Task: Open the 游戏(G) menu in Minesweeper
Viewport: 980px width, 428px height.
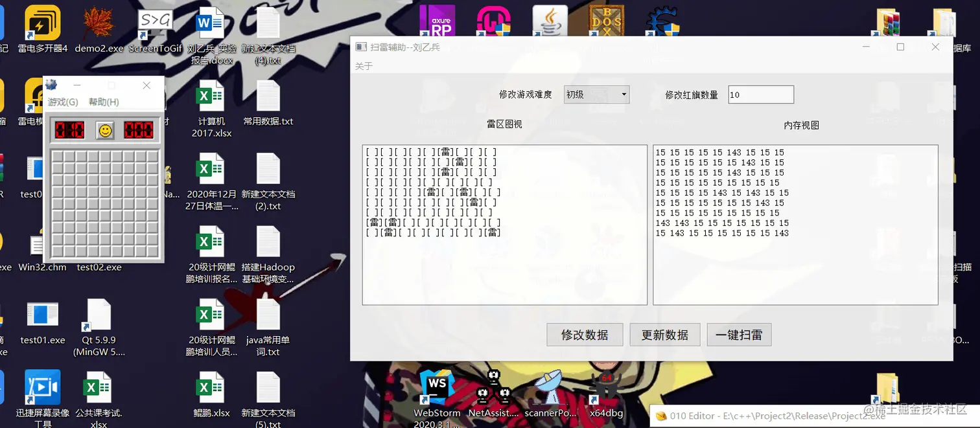Action: (x=63, y=102)
